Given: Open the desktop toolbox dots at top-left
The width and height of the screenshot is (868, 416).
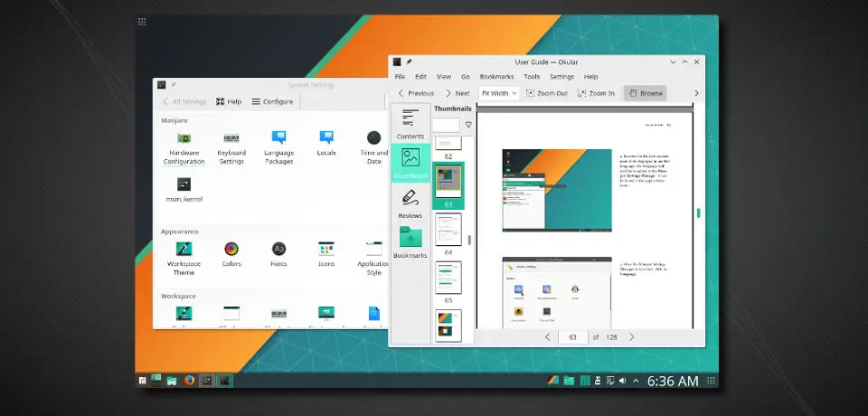Looking at the screenshot, I should click(x=142, y=22).
